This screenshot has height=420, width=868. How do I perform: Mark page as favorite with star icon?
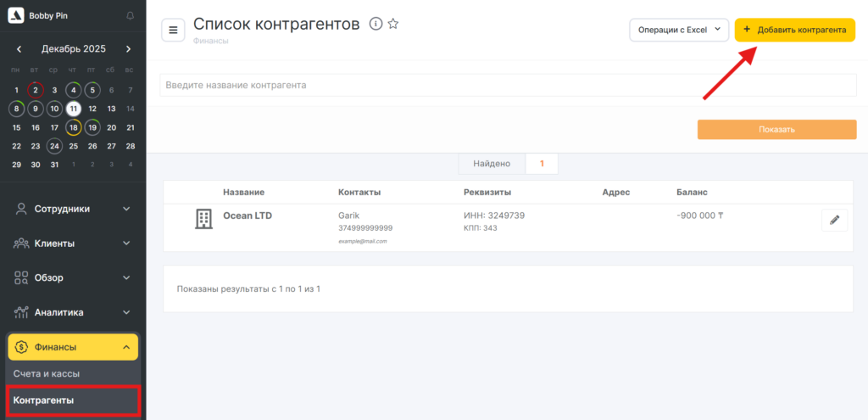coord(393,24)
